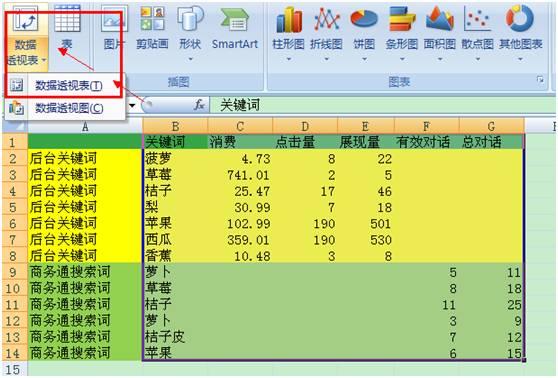Open the 其他图表 other charts dropdown

(520, 59)
